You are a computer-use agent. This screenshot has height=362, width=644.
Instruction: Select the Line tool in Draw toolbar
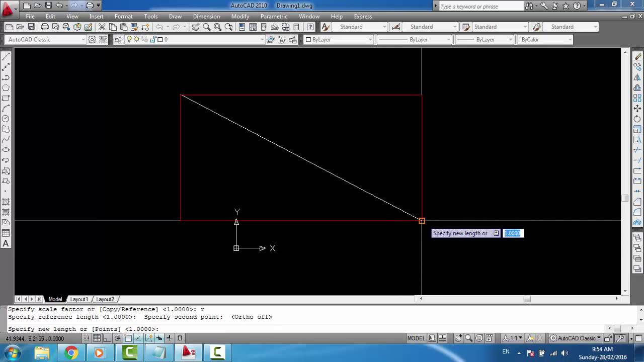click(6, 57)
